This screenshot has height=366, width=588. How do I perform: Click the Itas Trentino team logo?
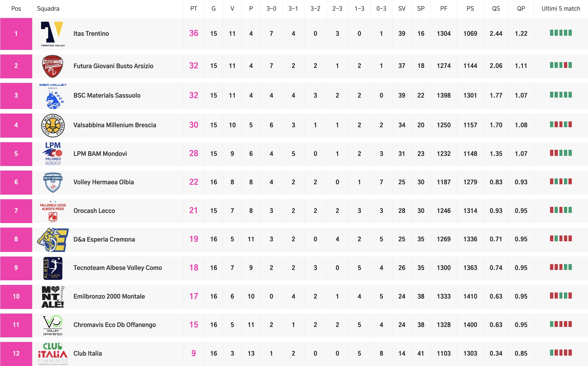(x=53, y=34)
